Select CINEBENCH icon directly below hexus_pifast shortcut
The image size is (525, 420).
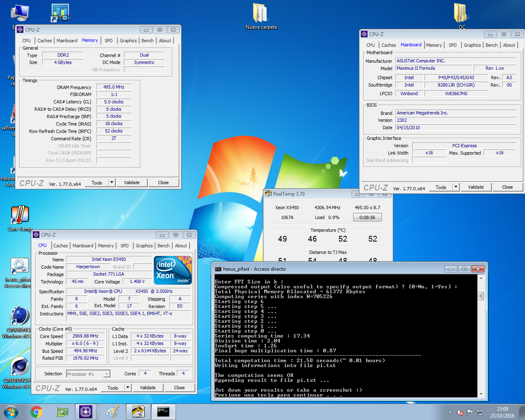coord(19,322)
